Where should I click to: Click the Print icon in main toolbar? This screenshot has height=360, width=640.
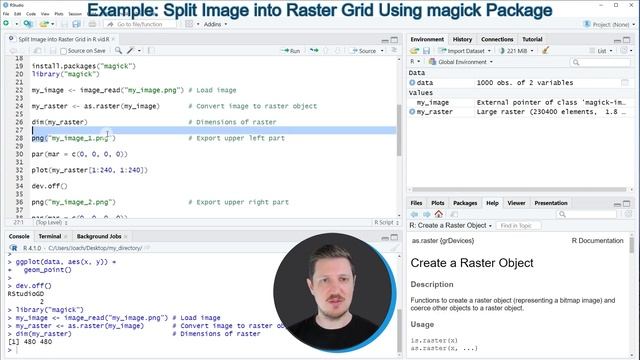pos(92,24)
